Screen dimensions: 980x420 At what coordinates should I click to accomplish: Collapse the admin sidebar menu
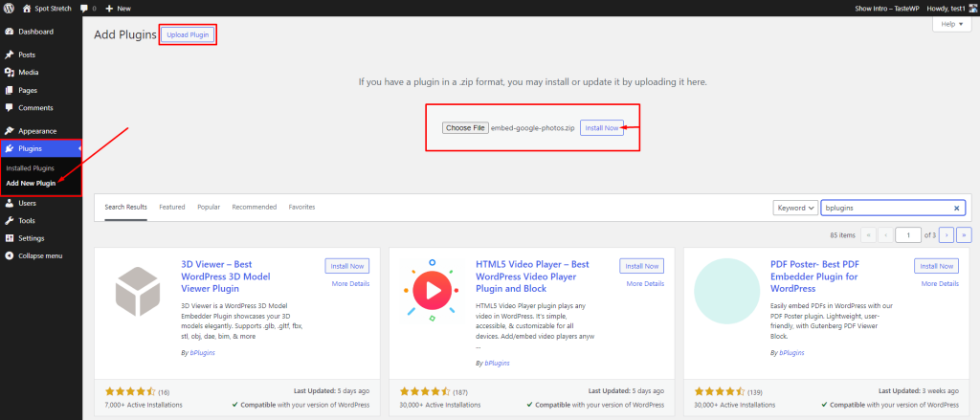pos(41,255)
